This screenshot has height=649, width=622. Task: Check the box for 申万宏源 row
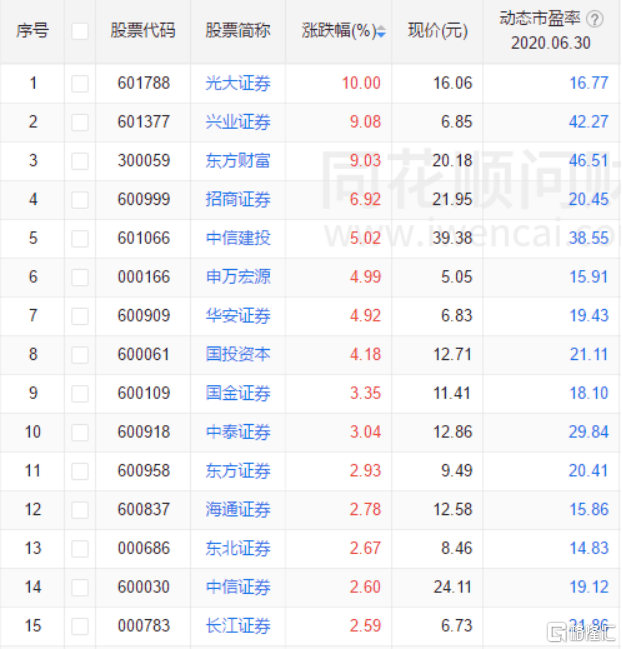point(80,277)
